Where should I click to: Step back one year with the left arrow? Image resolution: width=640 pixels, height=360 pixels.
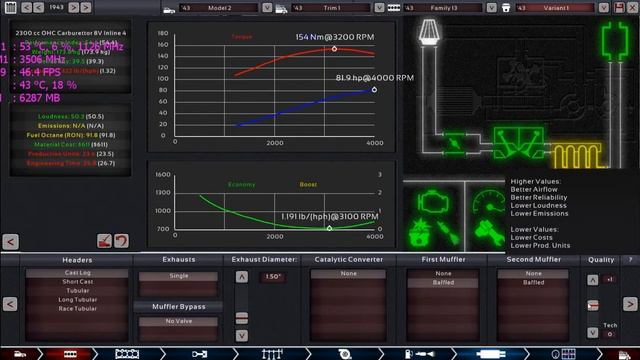tap(39, 7)
